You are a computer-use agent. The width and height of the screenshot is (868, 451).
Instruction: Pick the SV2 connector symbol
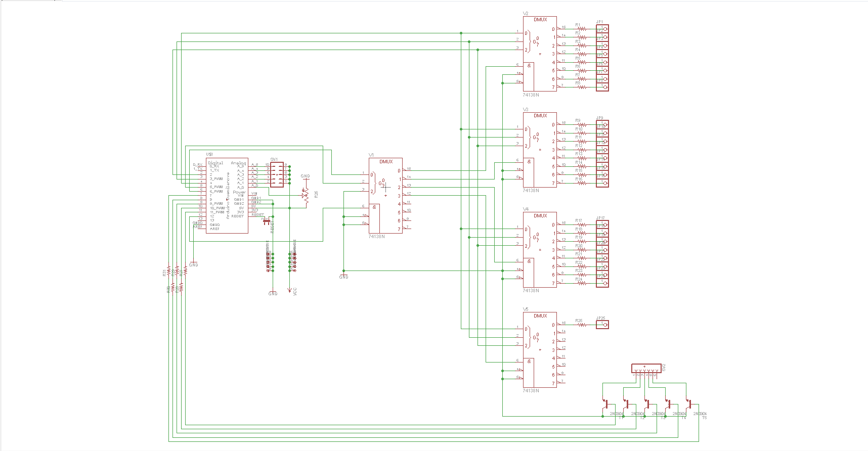[x=646, y=369]
